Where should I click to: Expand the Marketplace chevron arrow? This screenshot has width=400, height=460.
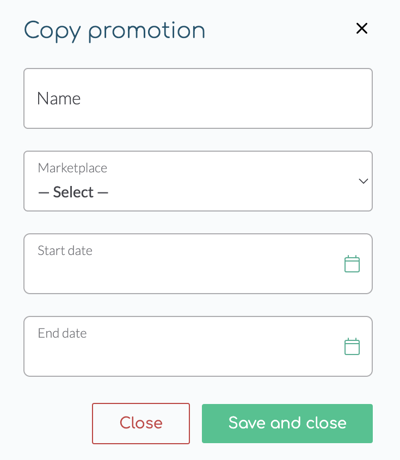363,181
